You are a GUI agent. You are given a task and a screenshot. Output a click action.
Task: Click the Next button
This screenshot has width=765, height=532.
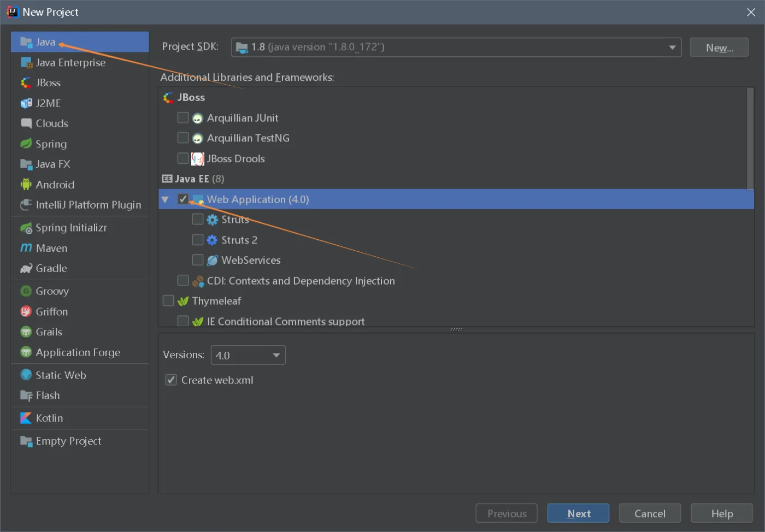pos(578,513)
